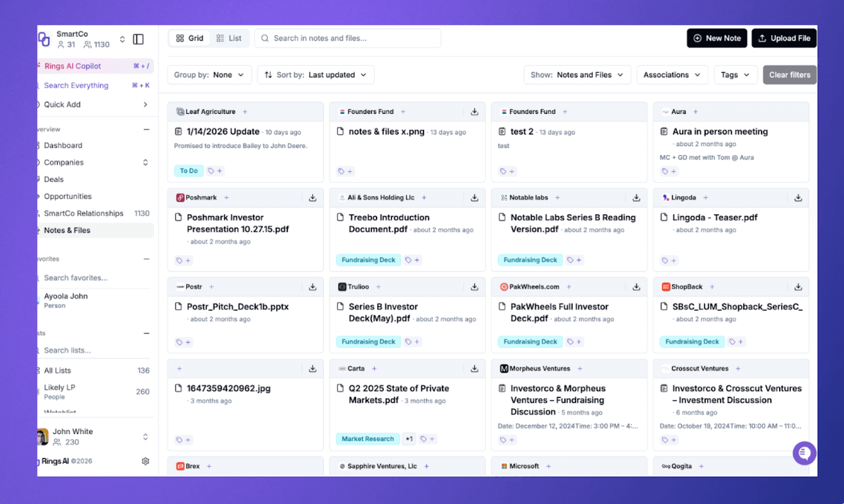
Task: Click the PakWheels.com company chip
Action: [x=530, y=287]
